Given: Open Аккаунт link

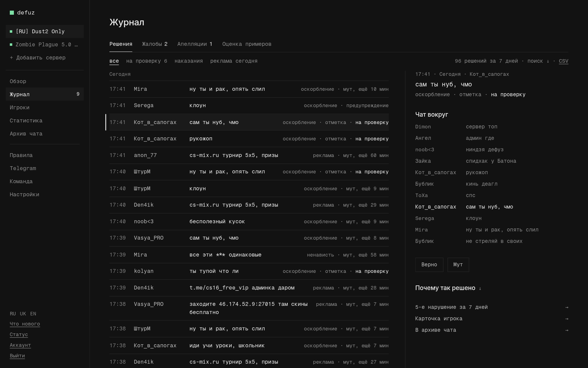Looking at the screenshot, I should 20,345.
